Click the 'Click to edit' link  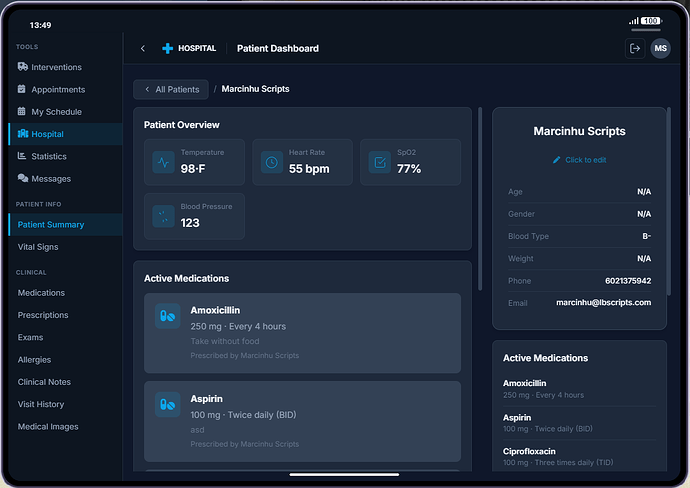585,160
